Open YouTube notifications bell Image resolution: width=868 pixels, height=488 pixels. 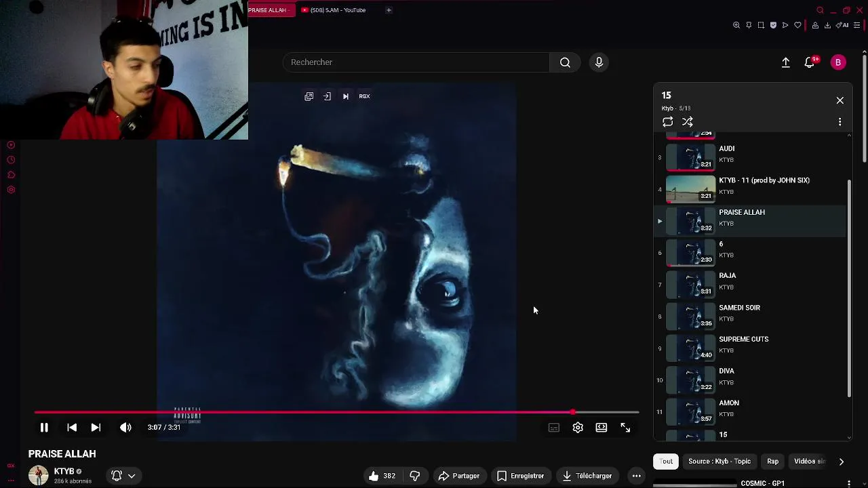810,62
